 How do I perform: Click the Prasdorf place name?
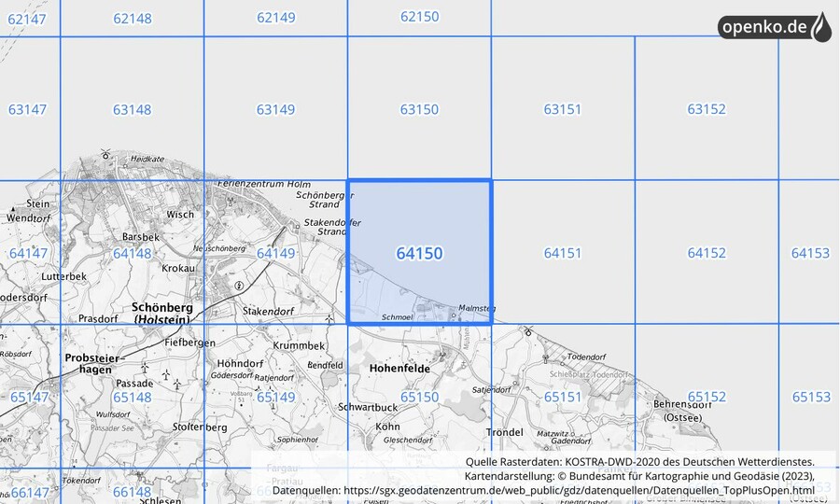tap(98, 318)
